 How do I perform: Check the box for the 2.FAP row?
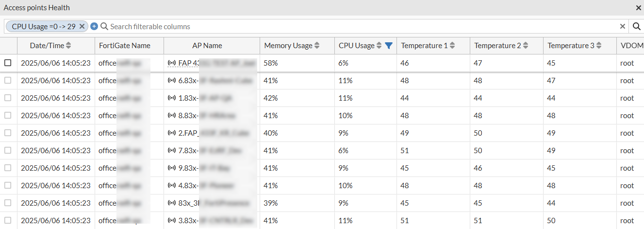tap(8, 133)
